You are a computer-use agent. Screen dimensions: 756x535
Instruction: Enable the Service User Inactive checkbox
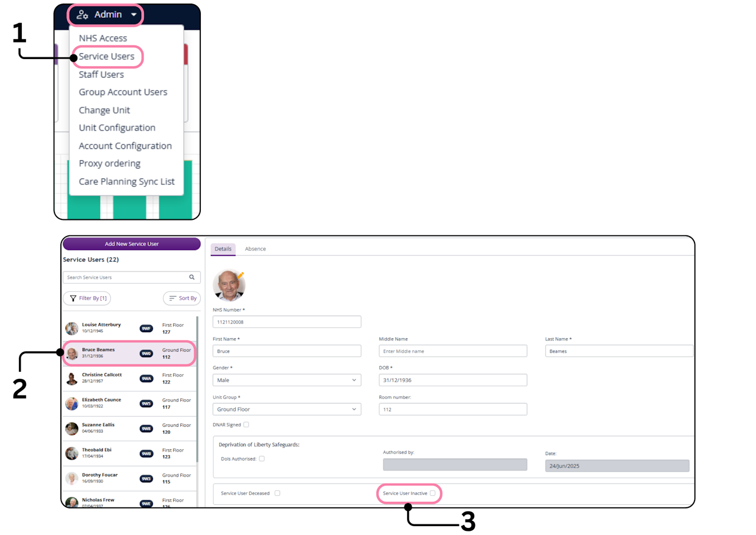pos(433,493)
